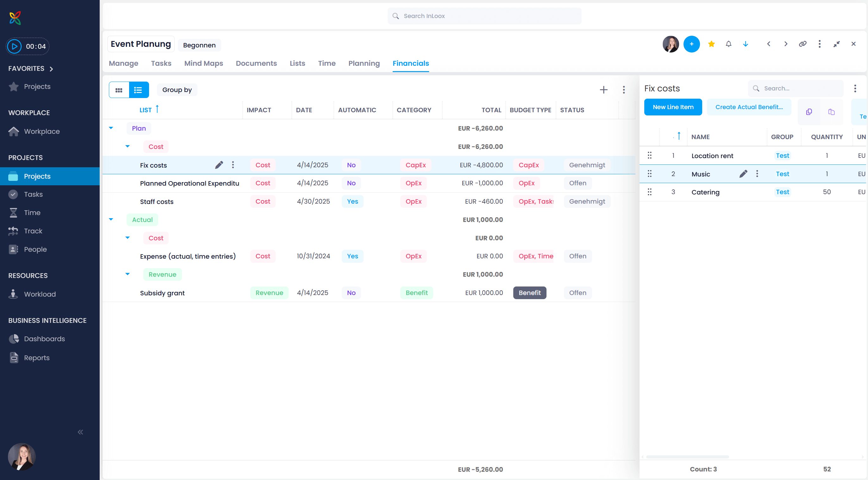
Task: Open Fix costs panel more options
Action: (x=855, y=89)
